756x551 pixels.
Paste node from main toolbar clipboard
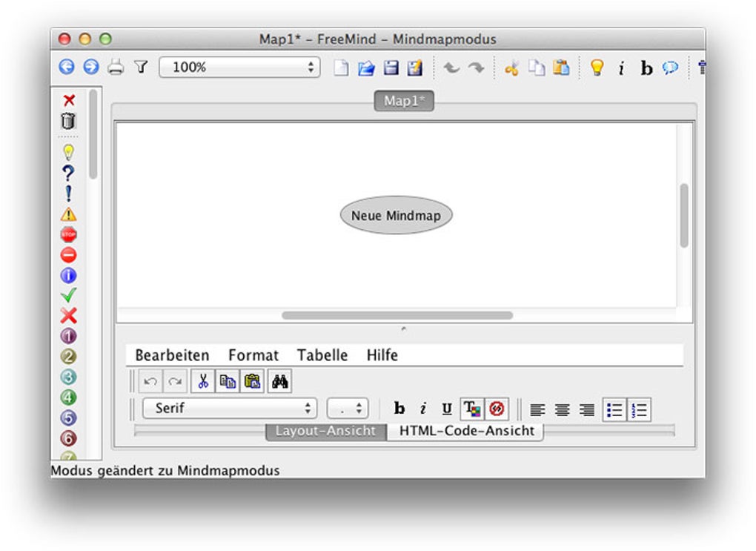point(561,67)
